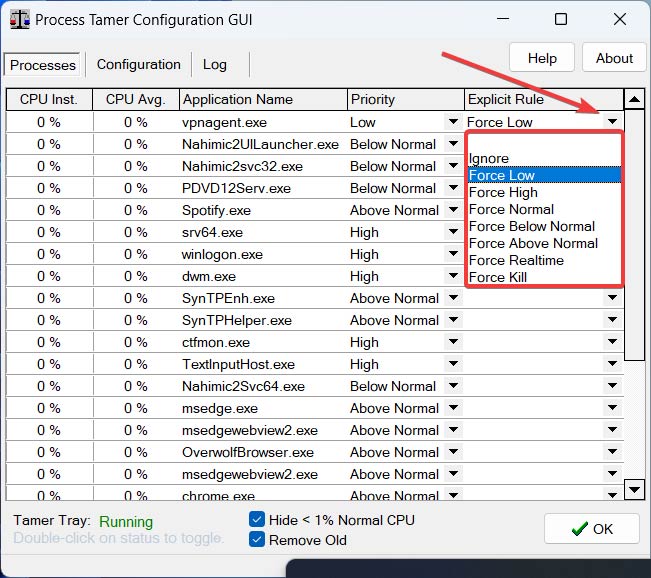Click the green Running tray status

coord(126,521)
